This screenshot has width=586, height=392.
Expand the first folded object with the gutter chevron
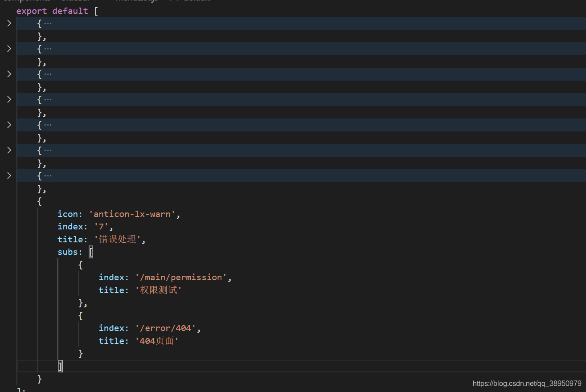8,23
